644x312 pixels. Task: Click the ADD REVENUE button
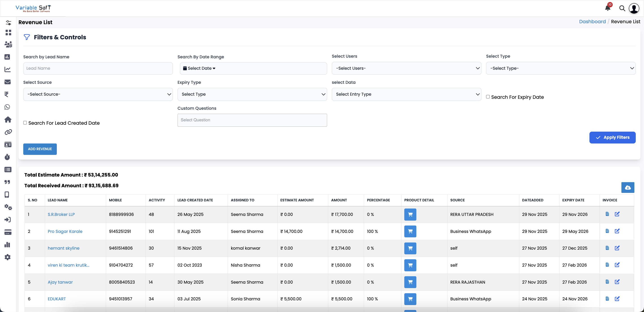40,149
